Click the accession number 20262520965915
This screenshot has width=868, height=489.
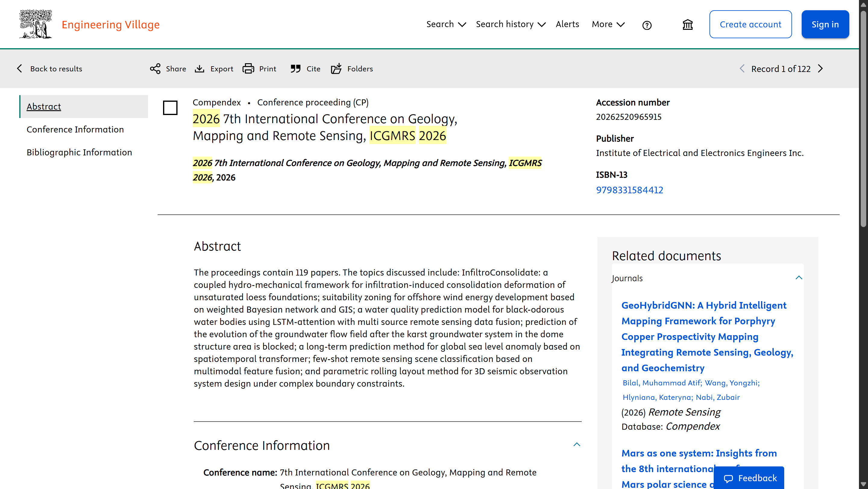click(x=629, y=117)
